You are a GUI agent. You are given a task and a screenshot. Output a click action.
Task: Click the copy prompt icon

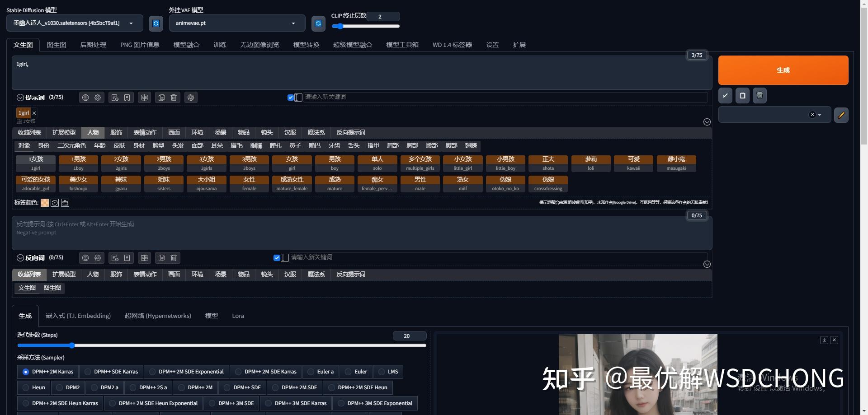pyautogui.click(x=161, y=97)
